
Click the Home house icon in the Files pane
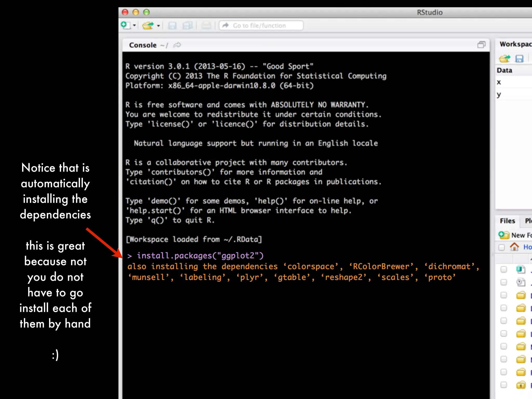514,247
